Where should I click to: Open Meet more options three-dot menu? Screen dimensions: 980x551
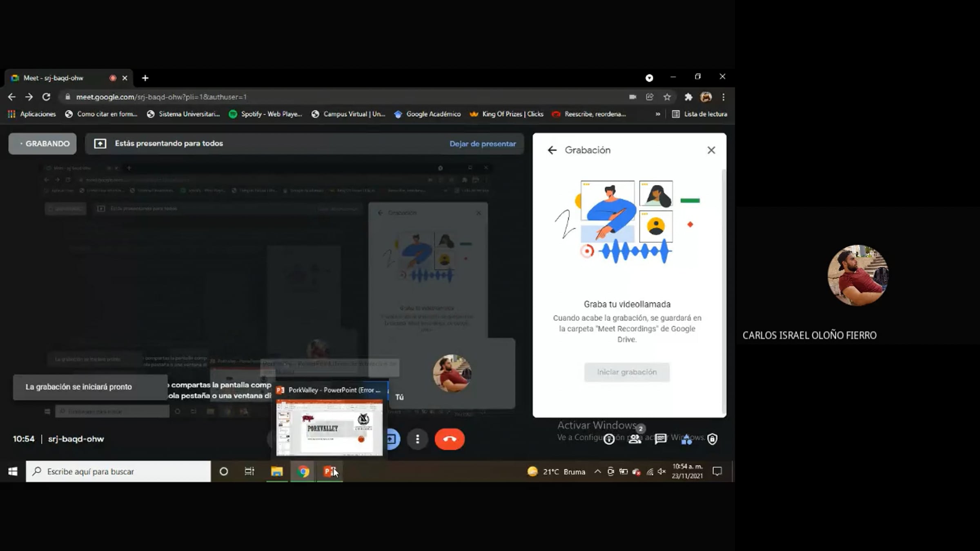(417, 439)
